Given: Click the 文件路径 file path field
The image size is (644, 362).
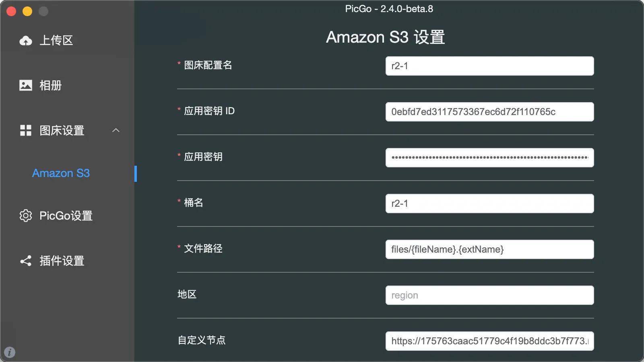Looking at the screenshot, I should point(489,249).
